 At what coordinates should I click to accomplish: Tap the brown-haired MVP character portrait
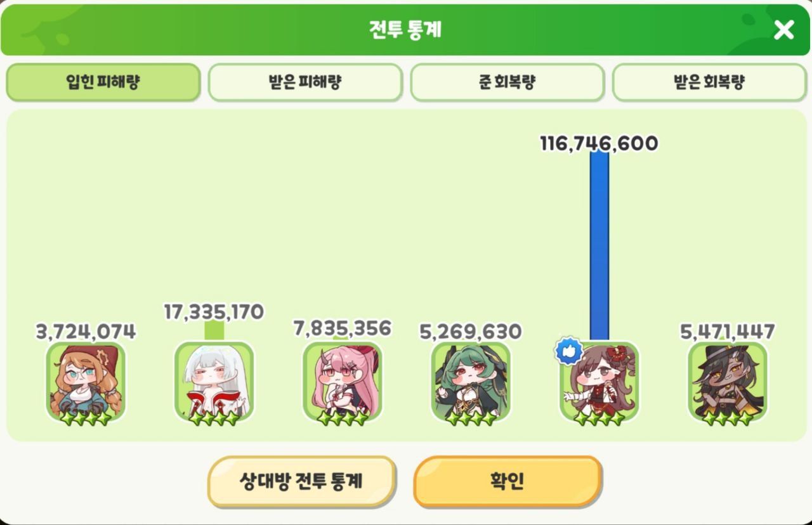599,382
